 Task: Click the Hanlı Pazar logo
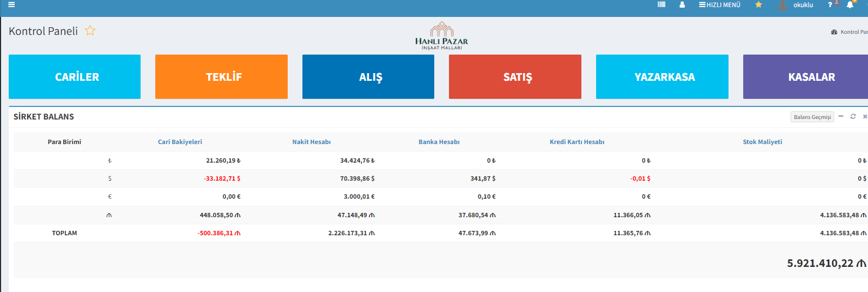(441, 36)
